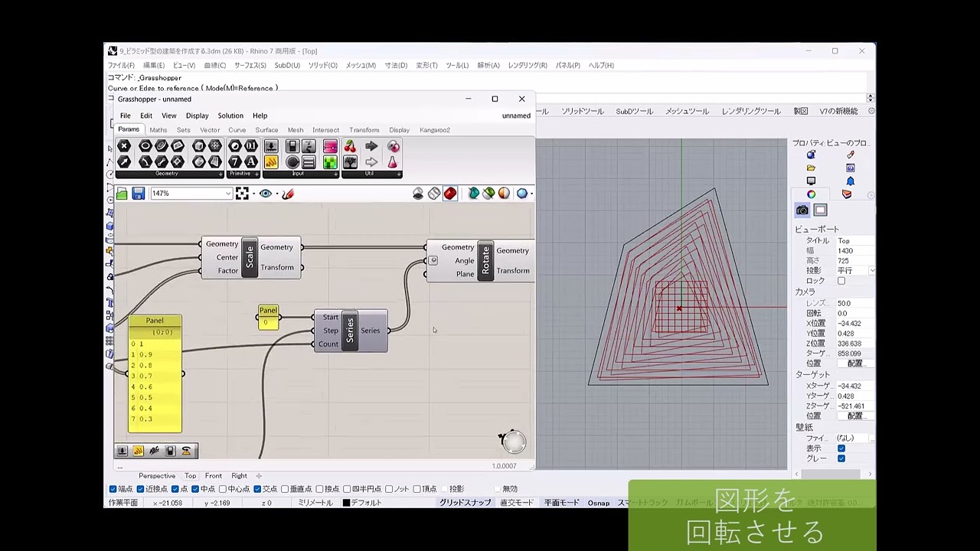Select the Vector parameter arrow icon
The height and width of the screenshot is (551, 980).
(x=124, y=162)
